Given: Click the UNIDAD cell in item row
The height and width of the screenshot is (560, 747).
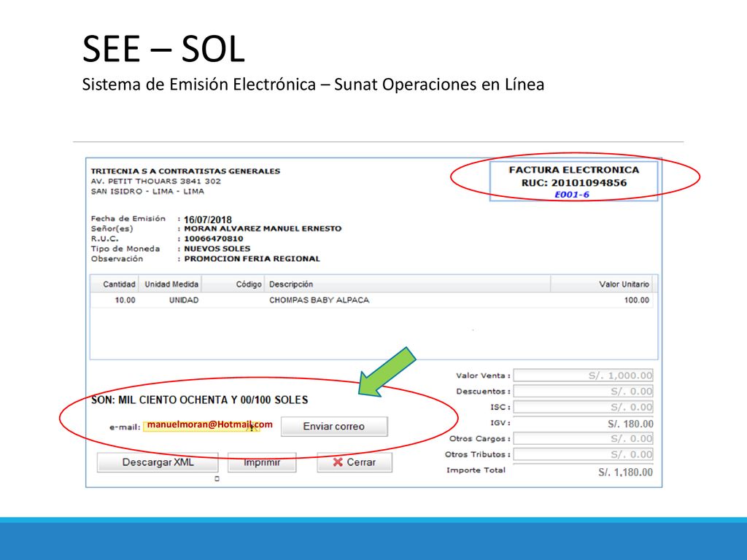Looking at the screenshot, I should click(184, 300).
